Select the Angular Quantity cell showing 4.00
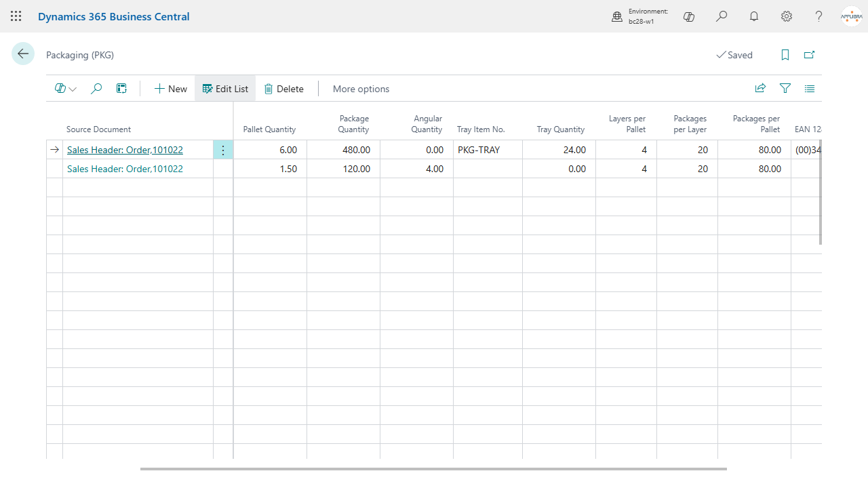The width and height of the screenshot is (868, 488). 416,169
